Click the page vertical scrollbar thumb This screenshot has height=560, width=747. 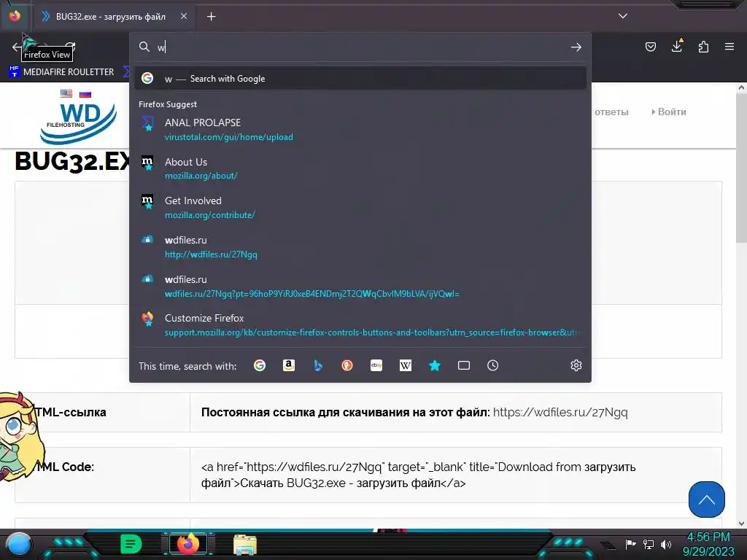tap(741, 168)
